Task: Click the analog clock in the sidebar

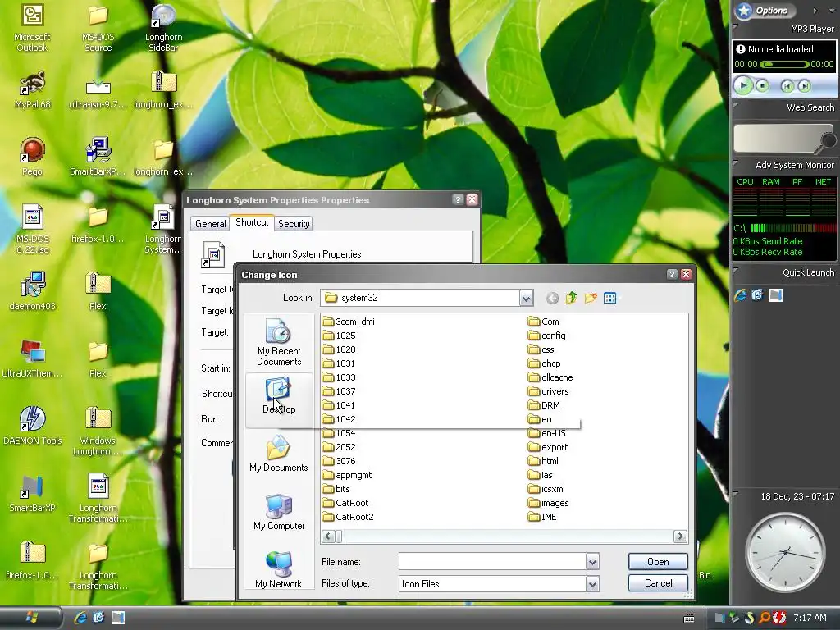Action: click(x=785, y=552)
